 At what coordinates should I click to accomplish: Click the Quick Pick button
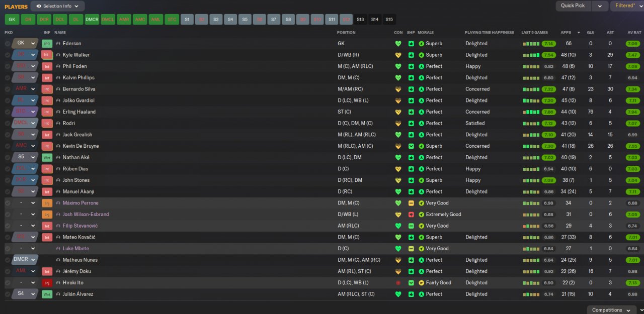click(x=573, y=6)
